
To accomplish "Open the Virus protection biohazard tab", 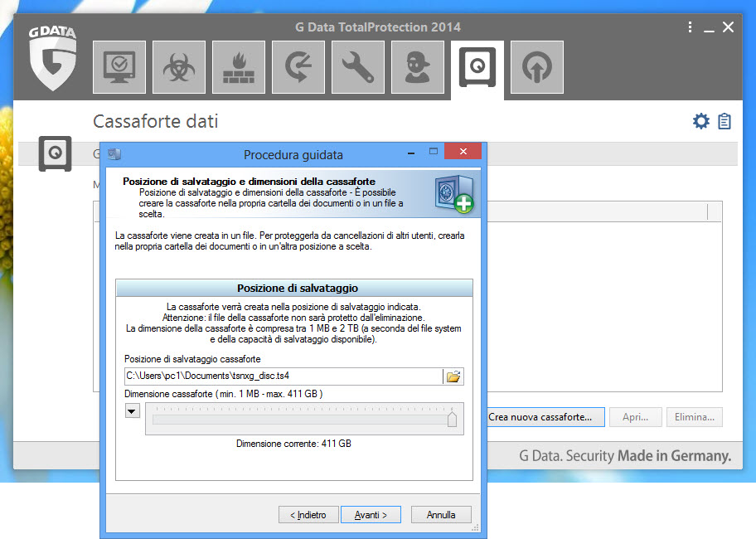I will coord(179,67).
